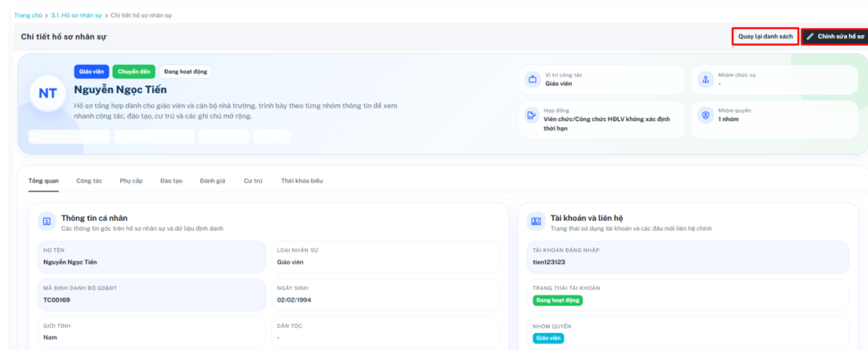The height and width of the screenshot is (350, 868).
Task: Click the green account status Đang hoạt động badge
Action: click(x=557, y=300)
